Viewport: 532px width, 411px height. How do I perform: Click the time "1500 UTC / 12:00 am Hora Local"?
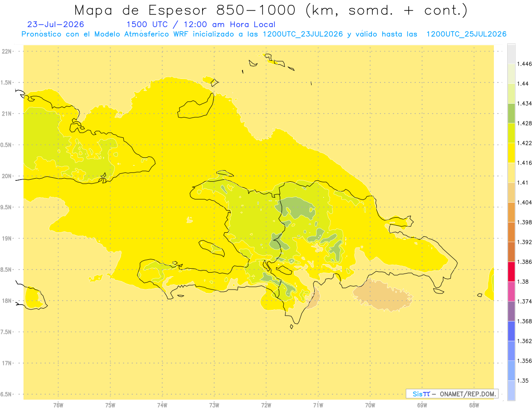point(201,24)
